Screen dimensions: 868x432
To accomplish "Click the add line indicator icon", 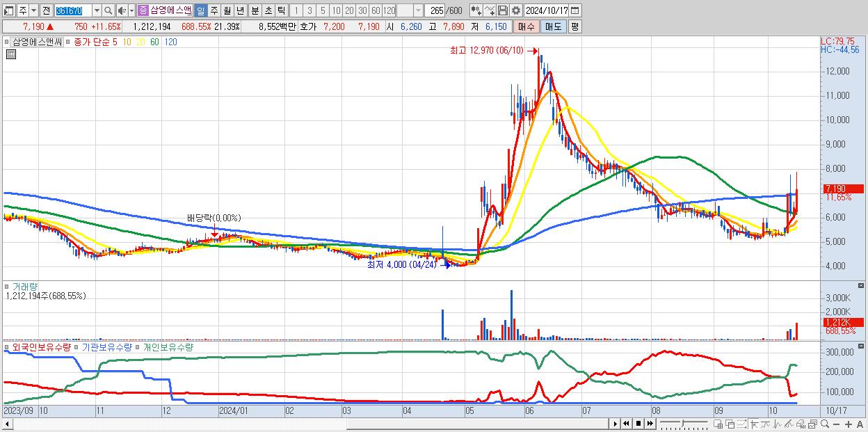I will (x=490, y=10).
